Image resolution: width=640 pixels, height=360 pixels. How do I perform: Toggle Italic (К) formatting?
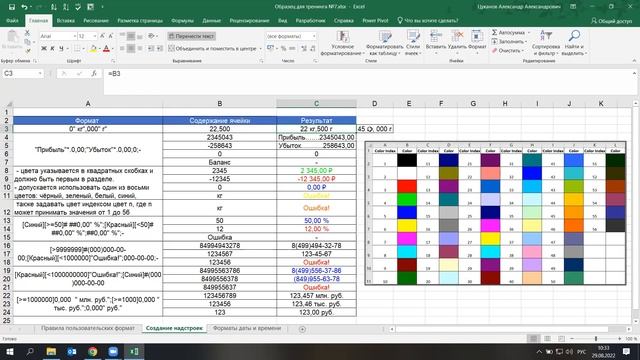coord(52,49)
